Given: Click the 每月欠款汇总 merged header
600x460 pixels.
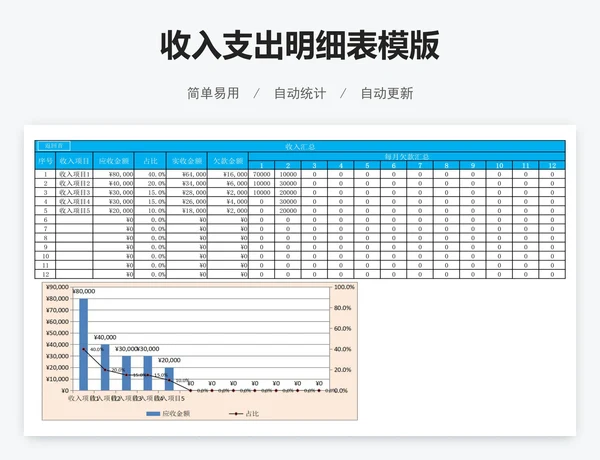Looking at the screenshot, I should 407,156.
